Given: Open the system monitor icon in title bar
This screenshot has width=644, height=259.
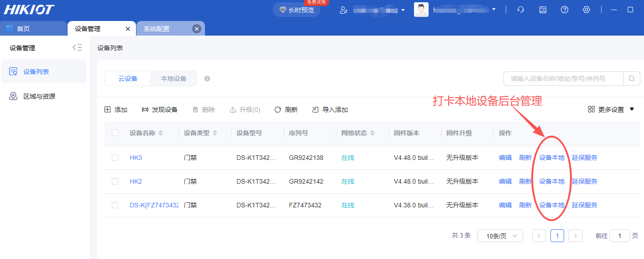Looking at the screenshot, I should 543,10.
